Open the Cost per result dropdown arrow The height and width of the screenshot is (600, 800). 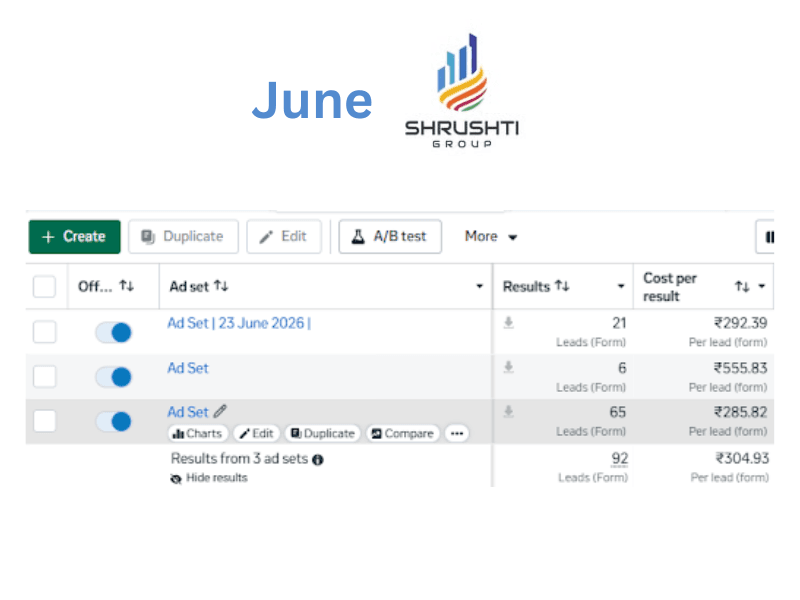pos(762,286)
